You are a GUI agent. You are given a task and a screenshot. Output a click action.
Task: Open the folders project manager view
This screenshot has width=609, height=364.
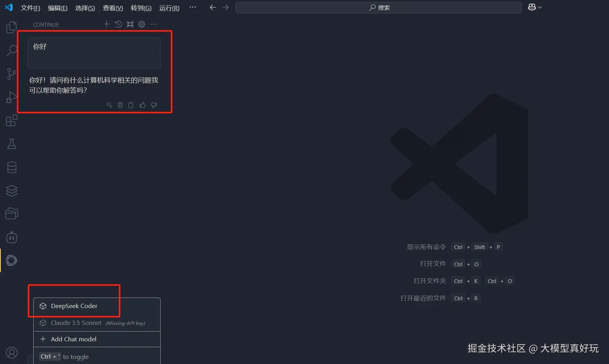click(x=12, y=214)
